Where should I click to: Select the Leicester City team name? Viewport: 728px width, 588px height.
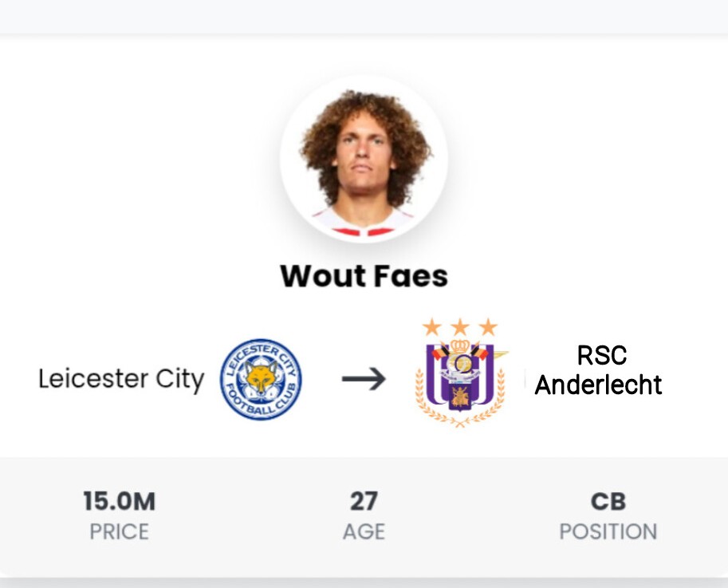pyautogui.click(x=121, y=379)
